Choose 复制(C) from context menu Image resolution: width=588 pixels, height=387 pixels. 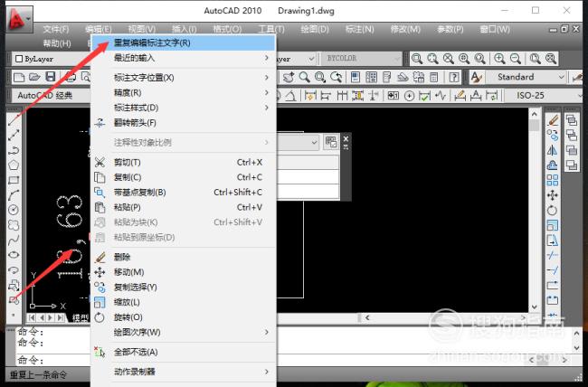(x=184, y=177)
